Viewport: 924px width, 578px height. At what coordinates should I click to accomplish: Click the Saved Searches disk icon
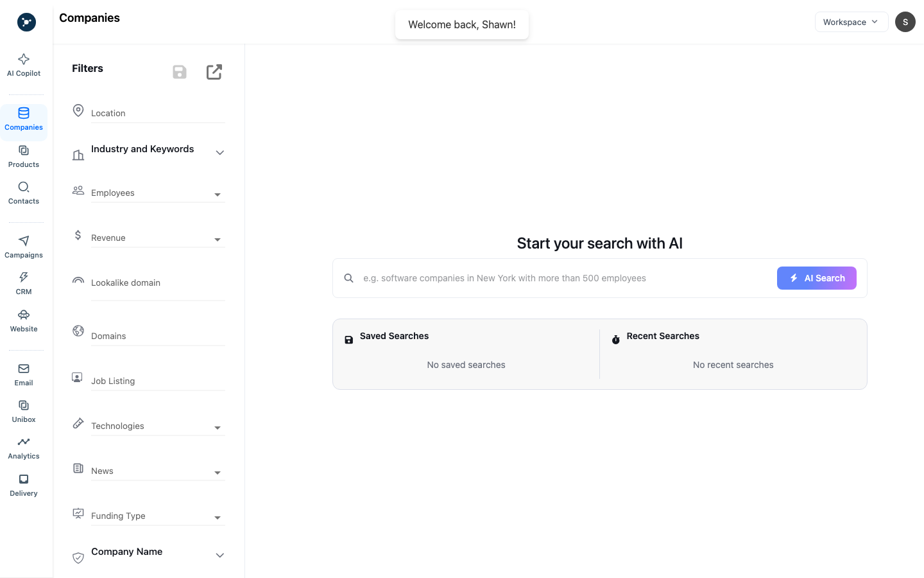[x=349, y=340]
